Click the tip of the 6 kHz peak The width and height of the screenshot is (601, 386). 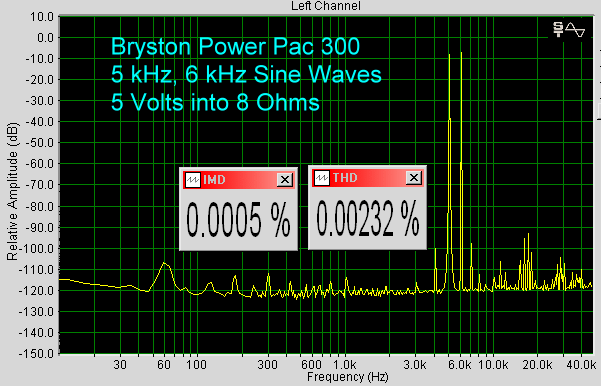(x=461, y=53)
